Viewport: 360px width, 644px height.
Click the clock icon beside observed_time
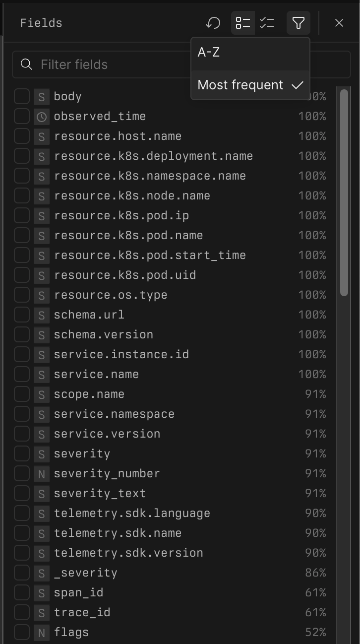pos(41,116)
